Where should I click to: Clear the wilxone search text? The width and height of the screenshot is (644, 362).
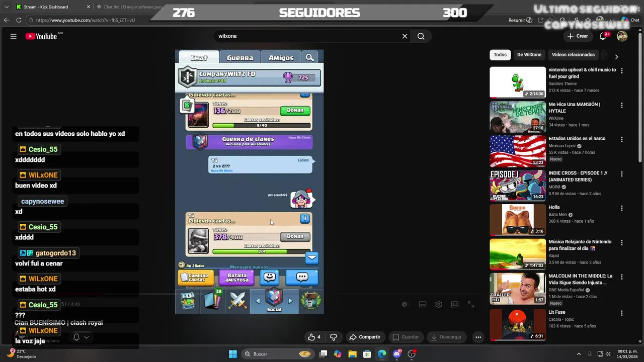405,36
